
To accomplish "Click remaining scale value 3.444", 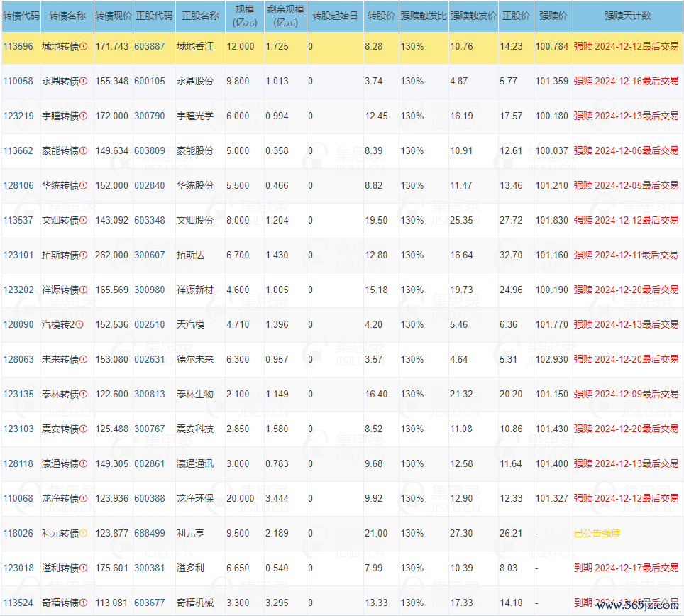I will [277, 498].
